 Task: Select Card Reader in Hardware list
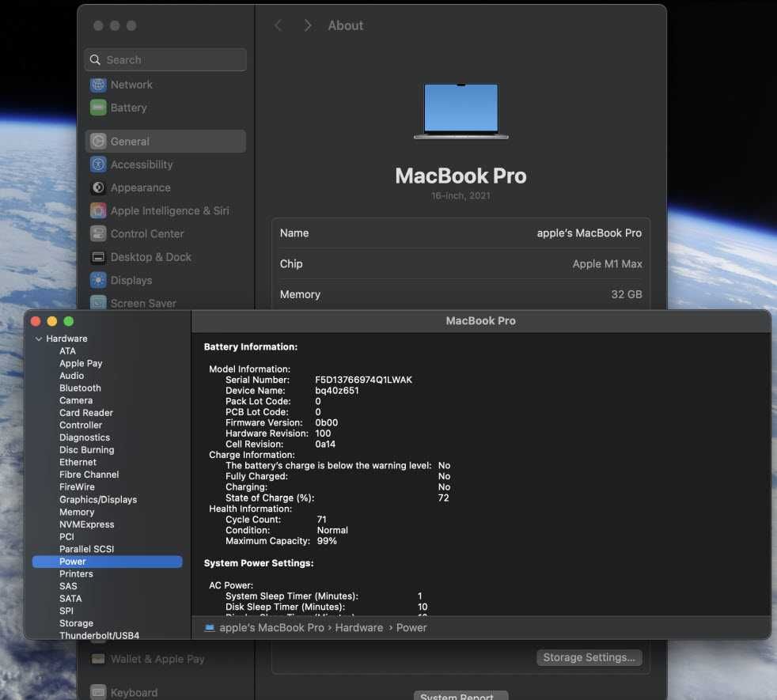pos(86,413)
